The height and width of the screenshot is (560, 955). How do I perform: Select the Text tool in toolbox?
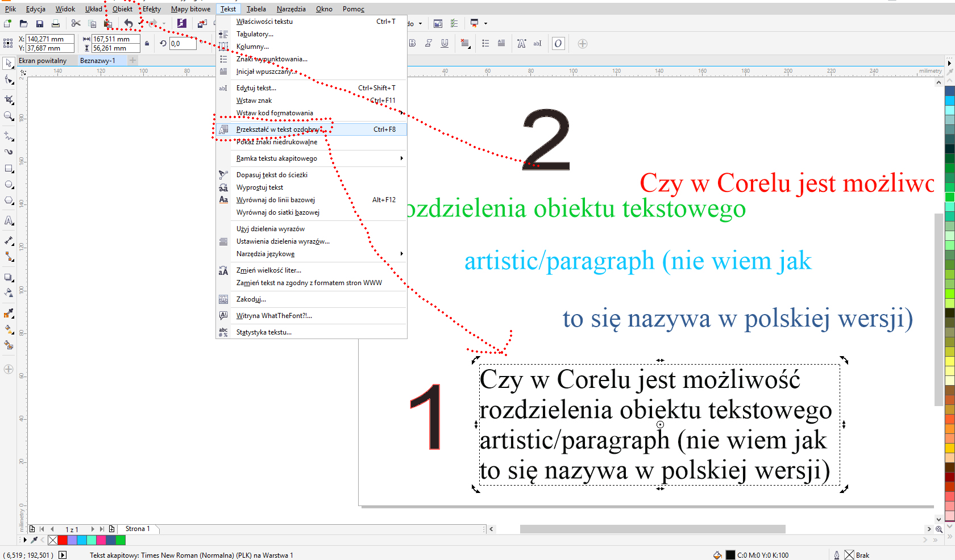coord(9,220)
